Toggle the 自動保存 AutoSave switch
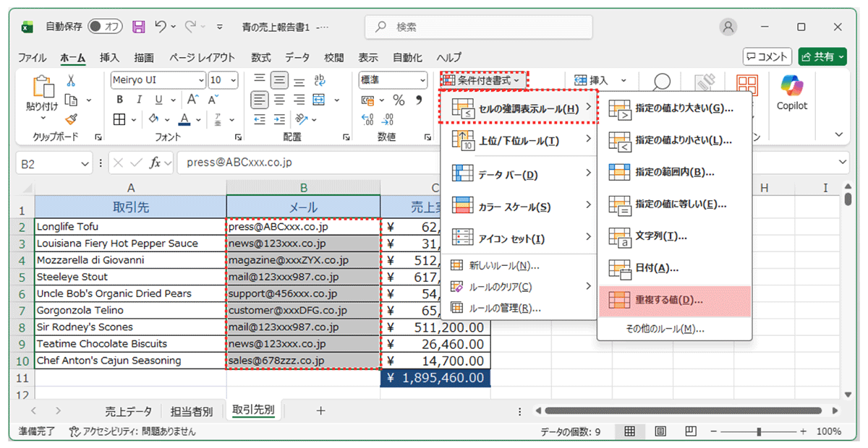This screenshot has width=868, height=448. (x=105, y=27)
